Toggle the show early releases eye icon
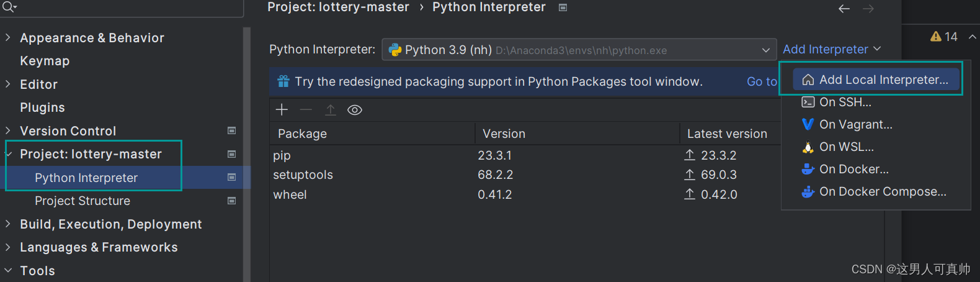Viewport: 980px width, 282px height. [355, 110]
